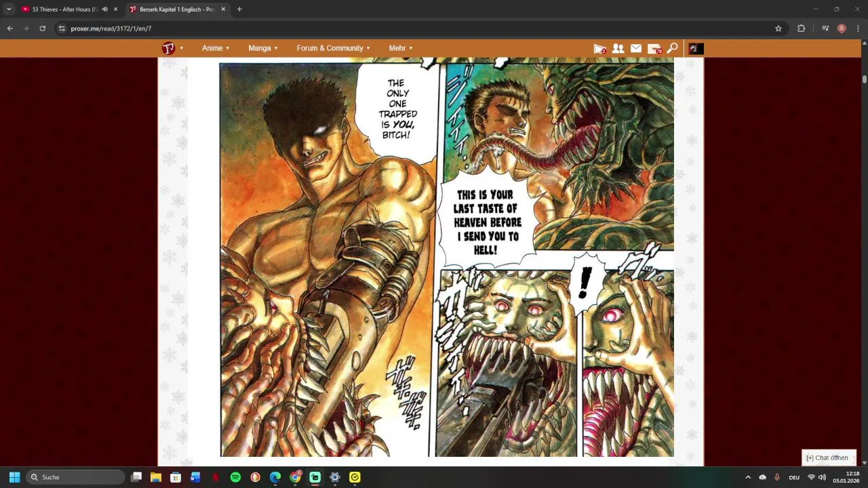This screenshot has width=868, height=488.
Task: Expand the dropdown arrow next to Proxer logo
Action: coord(182,48)
